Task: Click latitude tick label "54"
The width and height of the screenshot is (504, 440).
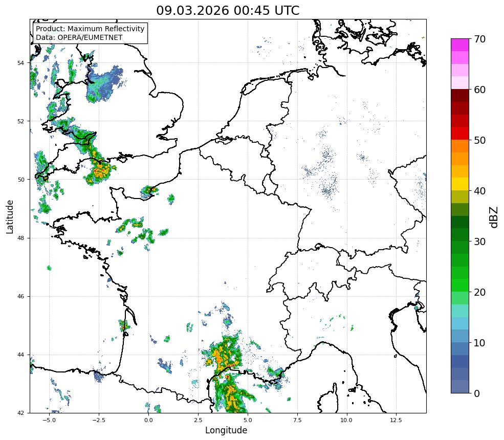Action: pyautogui.click(x=20, y=63)
